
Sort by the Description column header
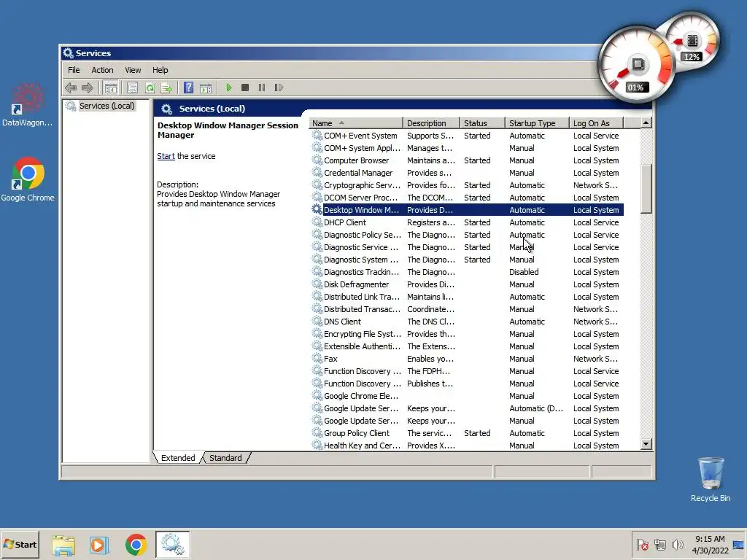pyautogui.click(x=432, y=123)
